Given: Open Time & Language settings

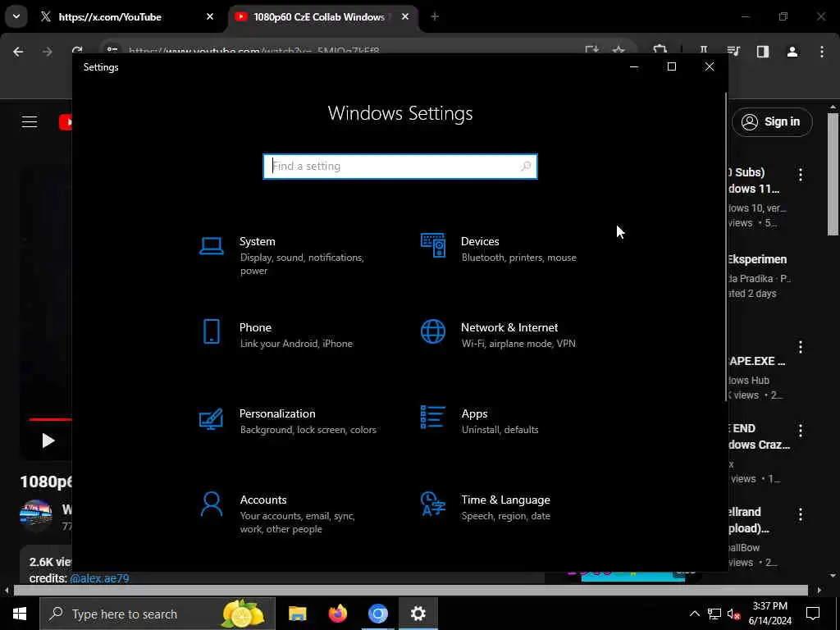Looking at the screenshot, I should (x=486, y=507).
